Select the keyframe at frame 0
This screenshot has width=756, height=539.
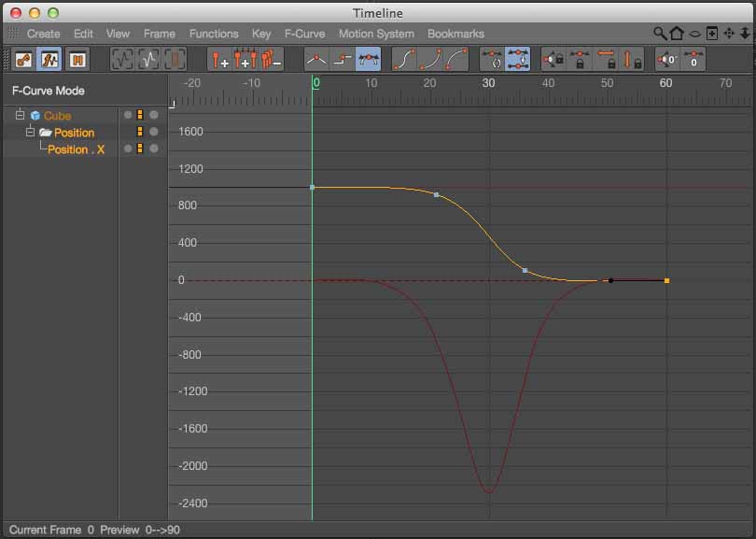click(x=313, y=187)
